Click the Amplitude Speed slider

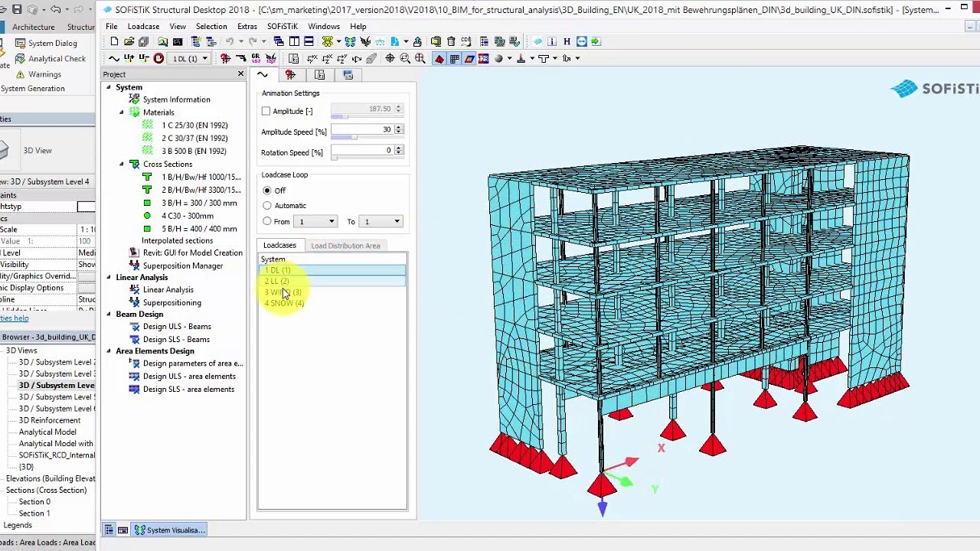[367, 138]
